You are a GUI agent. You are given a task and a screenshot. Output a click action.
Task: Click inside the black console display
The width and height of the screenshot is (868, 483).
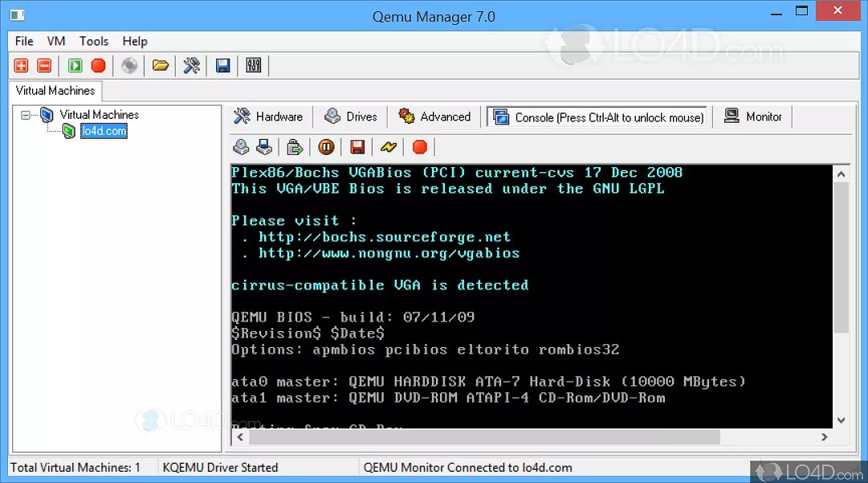532,297
